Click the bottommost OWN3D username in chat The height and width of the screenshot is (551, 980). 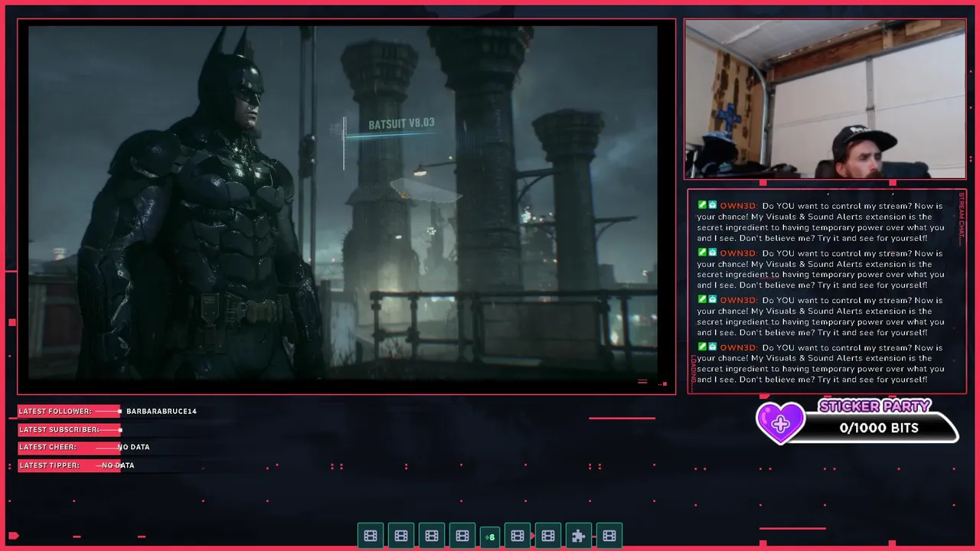tap(738, 347)
